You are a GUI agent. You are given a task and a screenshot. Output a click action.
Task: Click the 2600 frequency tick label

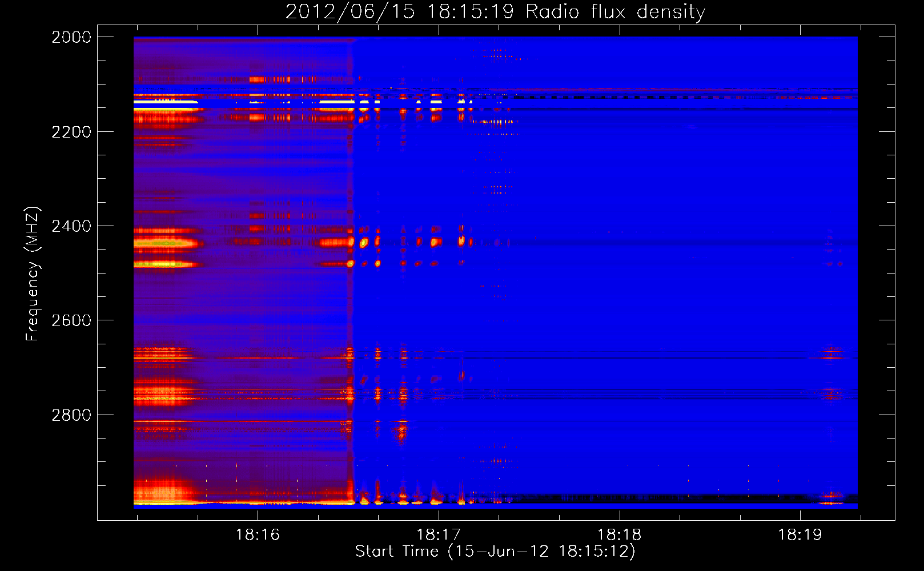tap(71, 320)
